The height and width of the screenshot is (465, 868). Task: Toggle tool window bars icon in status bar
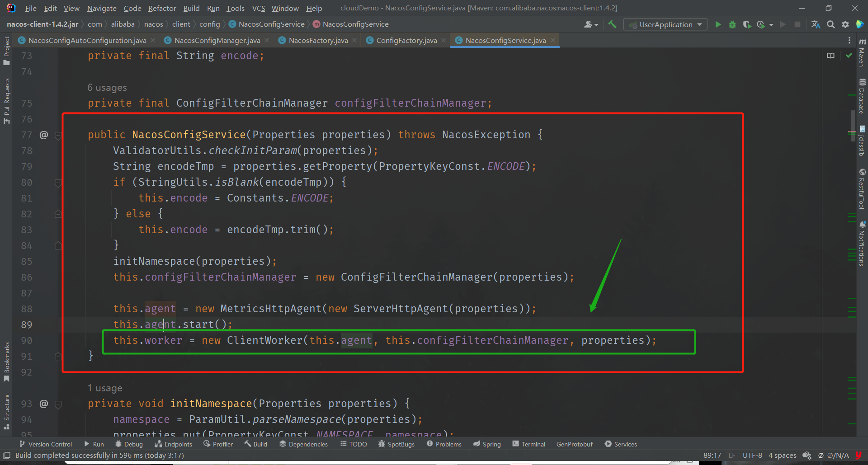tap(7, 456)
